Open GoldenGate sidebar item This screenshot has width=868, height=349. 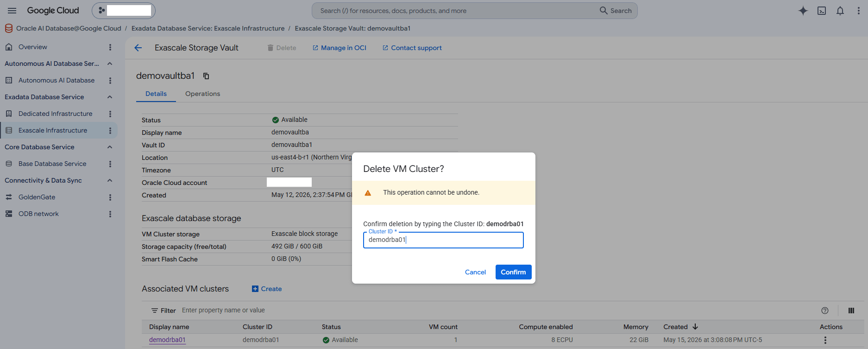click(x=37, y=197)
